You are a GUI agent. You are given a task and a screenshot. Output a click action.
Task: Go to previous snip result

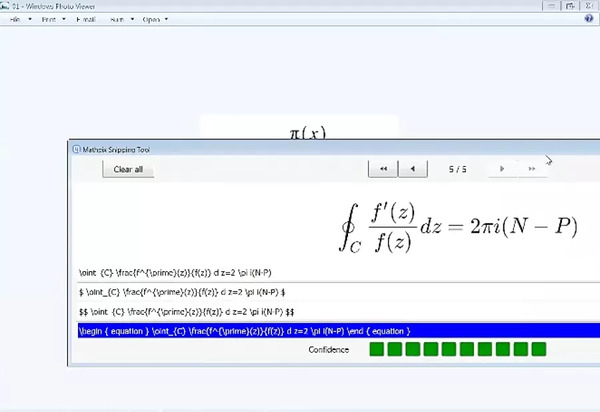(413, 169)
